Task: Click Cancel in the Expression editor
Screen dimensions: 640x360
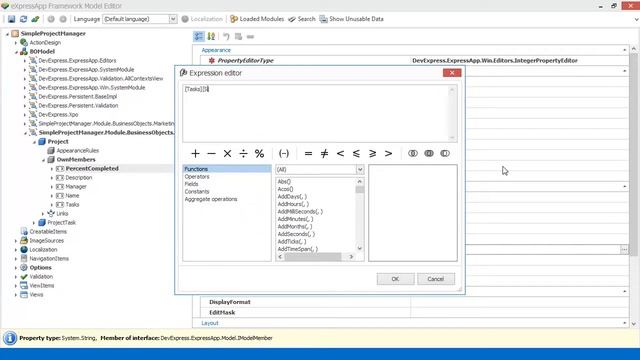Action: (x=436, y=279)
